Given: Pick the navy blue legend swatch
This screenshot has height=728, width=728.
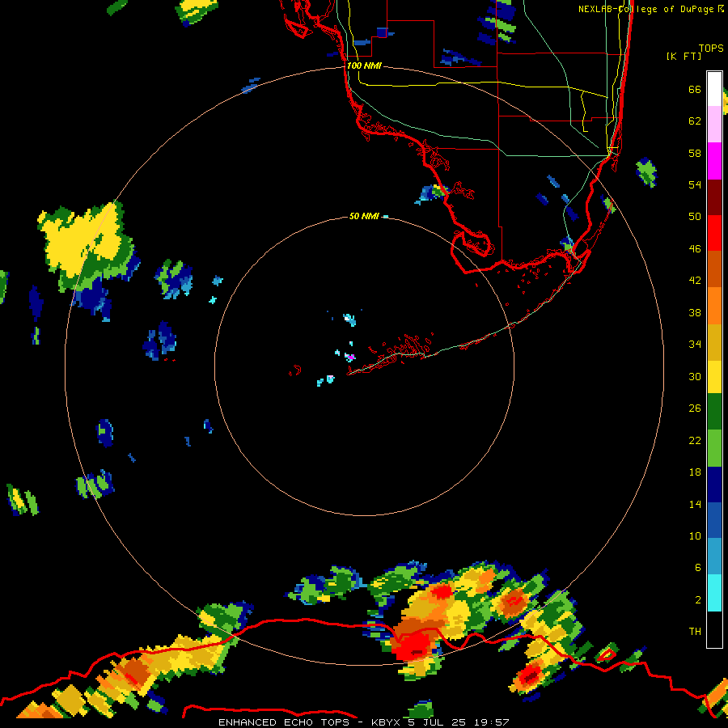Looking at the screenshot, I should [714, 485].
